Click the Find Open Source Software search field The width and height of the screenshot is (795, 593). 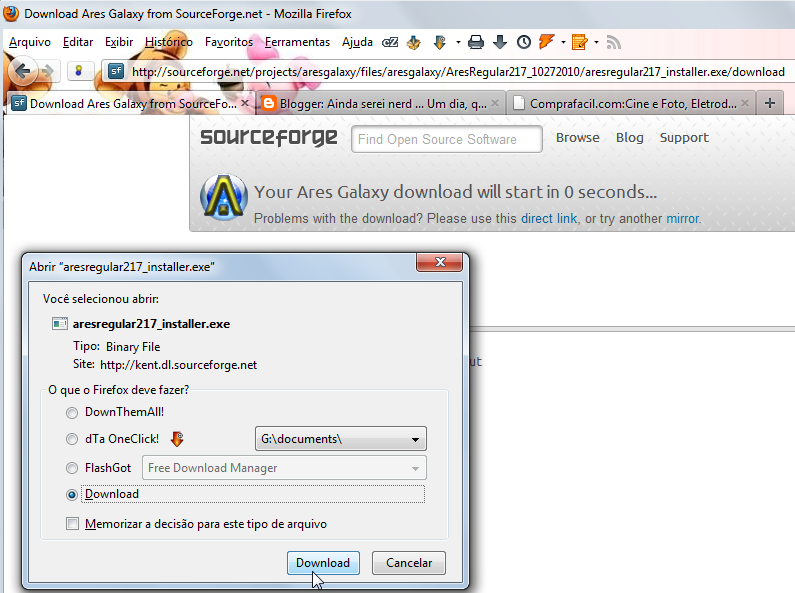[447, 139]
